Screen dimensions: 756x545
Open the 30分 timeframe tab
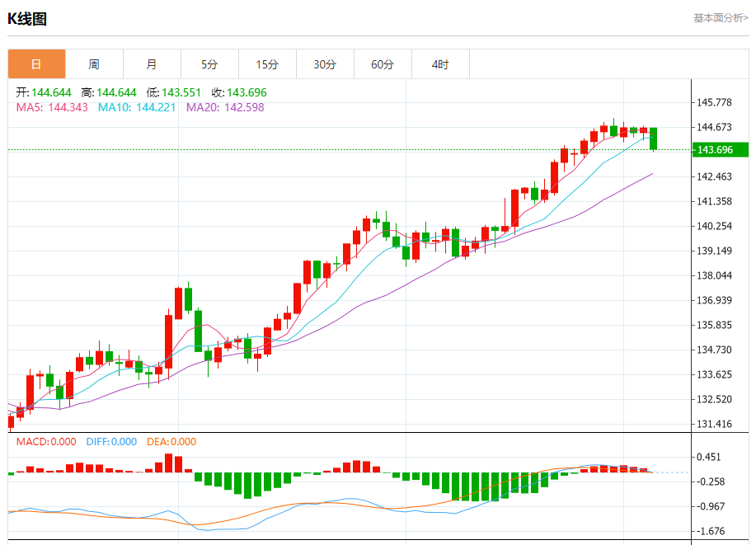tap(325, 64)
